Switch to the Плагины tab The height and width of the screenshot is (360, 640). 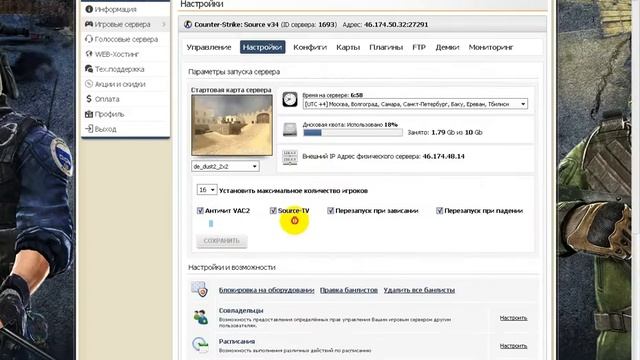point(386,47)
